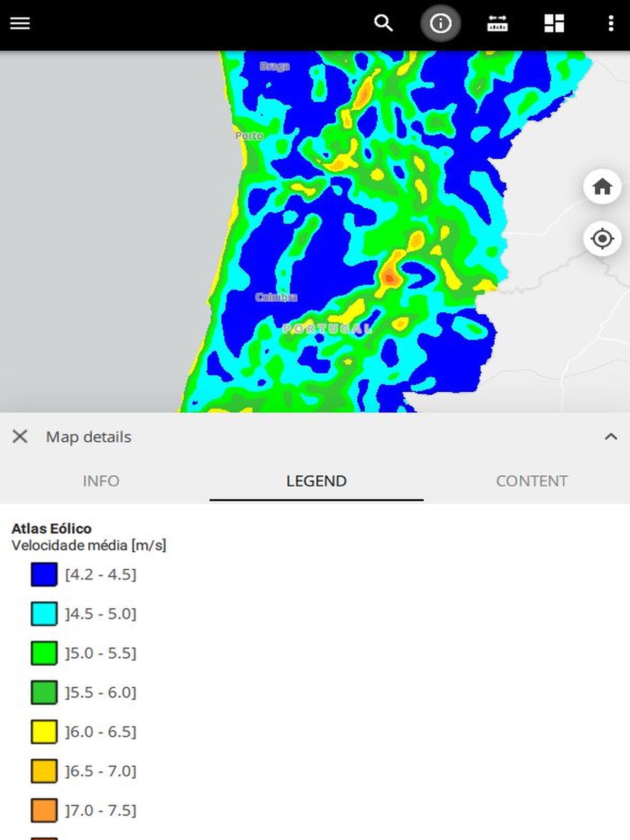Click the yellow 6.0 - 6.5 swatch

tap(44, 732)
